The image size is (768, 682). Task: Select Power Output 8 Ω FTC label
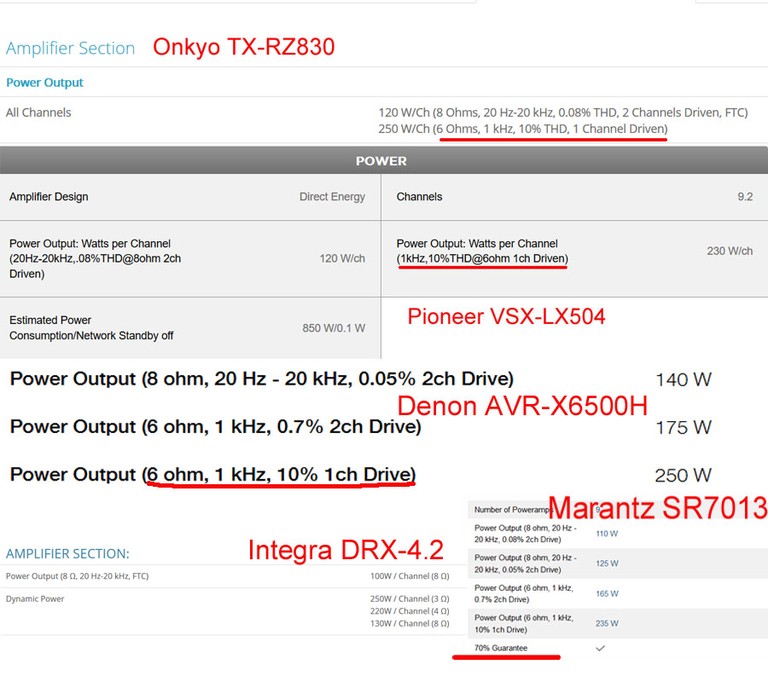click(x=77, y=576)
